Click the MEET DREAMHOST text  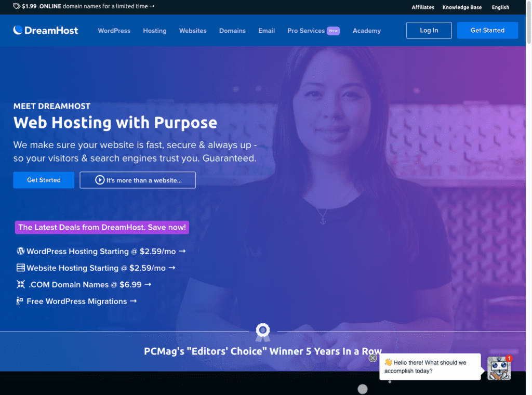[x=52, y=106]
